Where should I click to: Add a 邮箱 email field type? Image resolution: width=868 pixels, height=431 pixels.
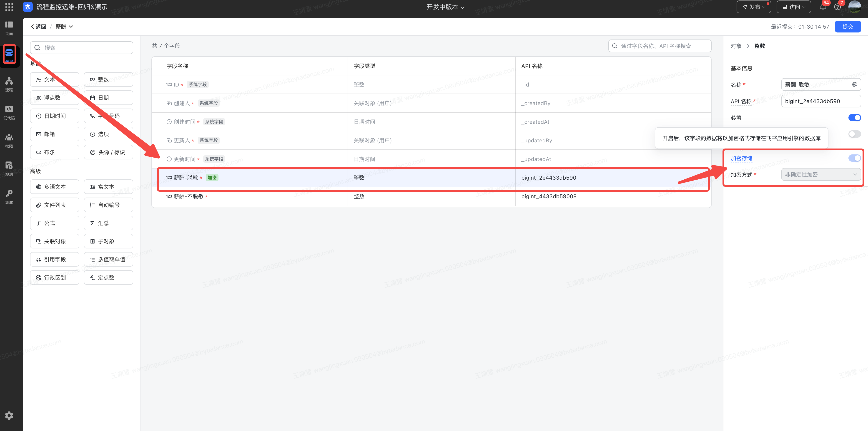(55, 134)
